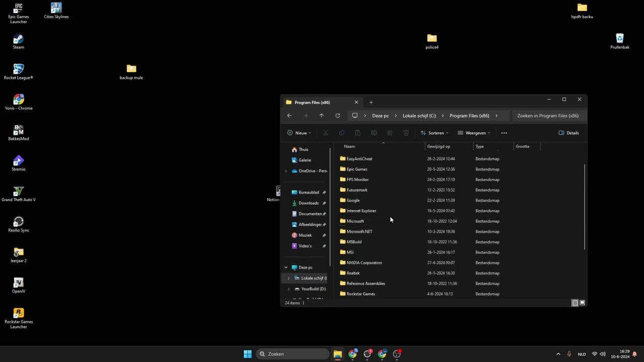Add a new File Explorer tab
Viewport: 644px width, 362px height.
[x=371, y=103]
